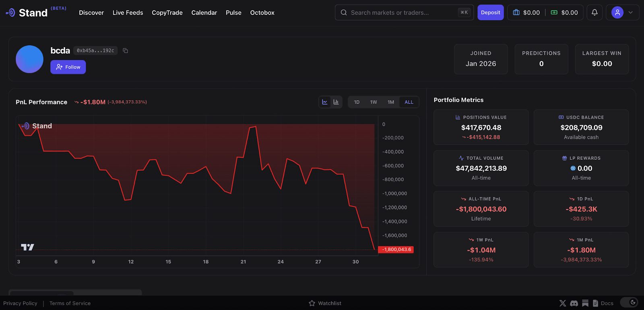Switch to line chart view icon

click(325, 102)
